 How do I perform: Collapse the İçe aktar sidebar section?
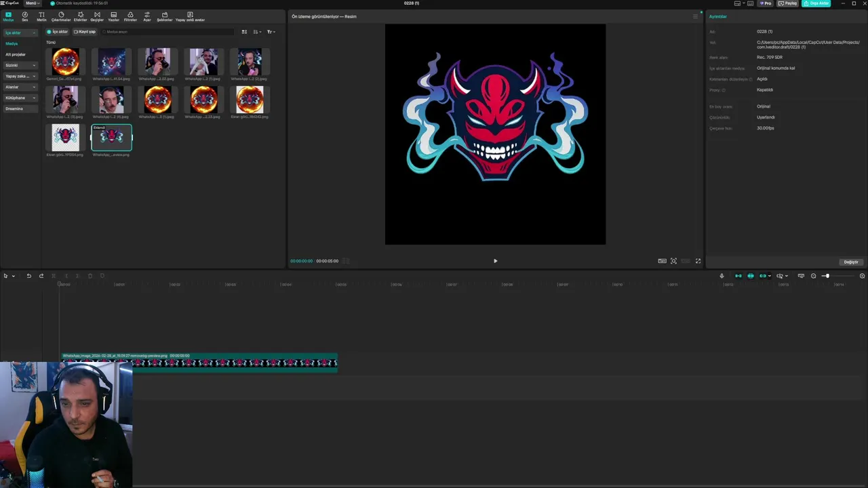click(x=20, y=33)
